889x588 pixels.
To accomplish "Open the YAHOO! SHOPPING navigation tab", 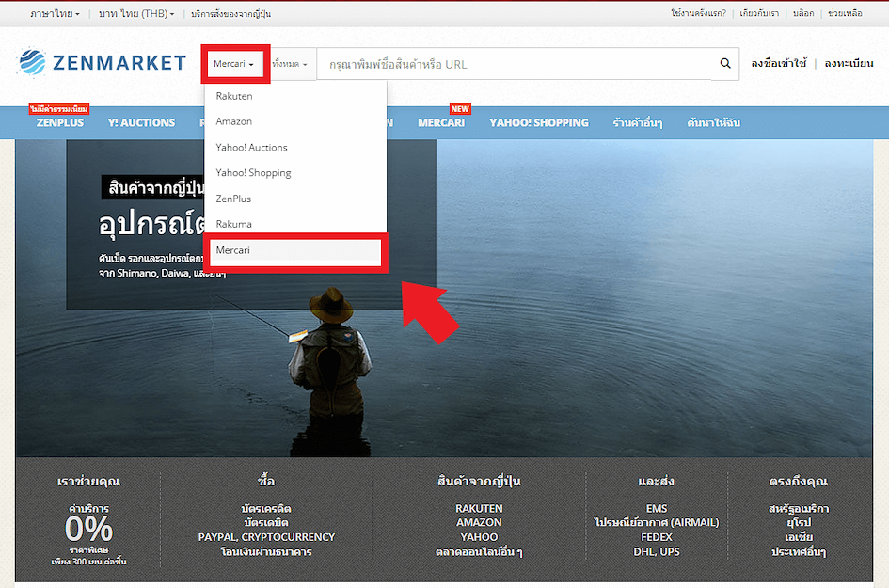I will 539,122.
